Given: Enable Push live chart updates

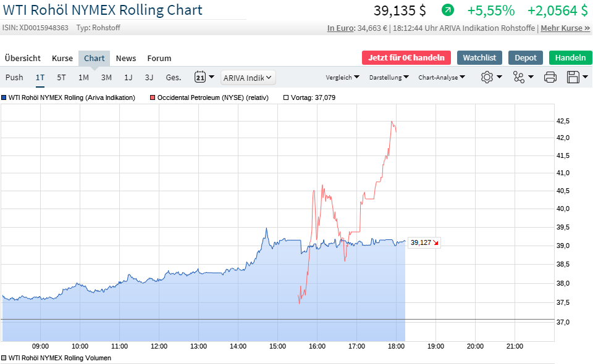Looking at the screenshot, I should [14, 77].
